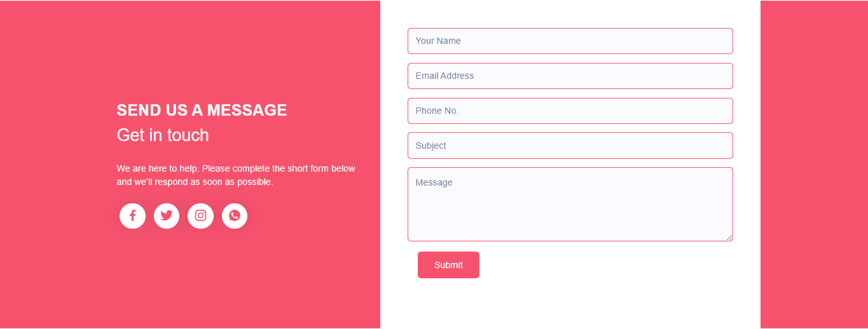
Task: Click inside the Message text area
Action: pos(570,205)
